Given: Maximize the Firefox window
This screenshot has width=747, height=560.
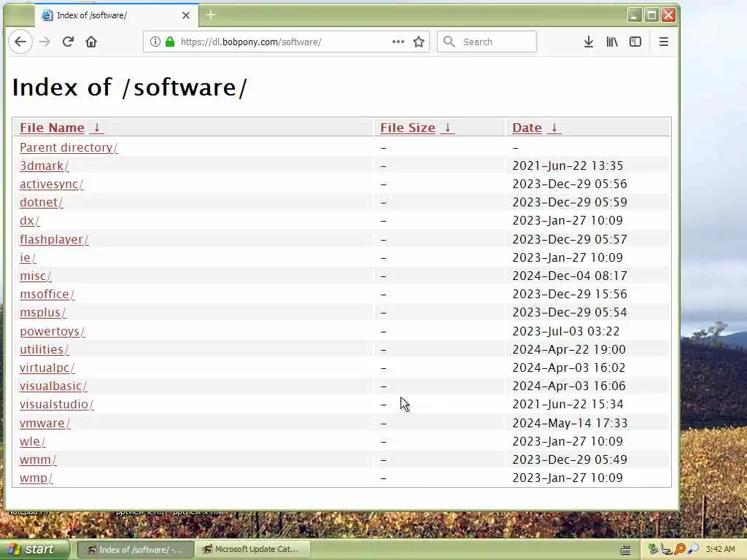Looking at the screenshot, I should (651, 15).
